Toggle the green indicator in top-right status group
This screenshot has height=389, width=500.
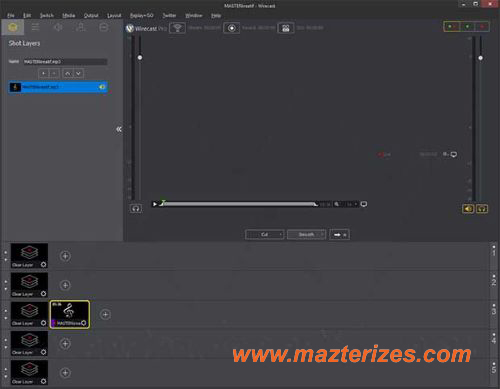pos(467,26)
